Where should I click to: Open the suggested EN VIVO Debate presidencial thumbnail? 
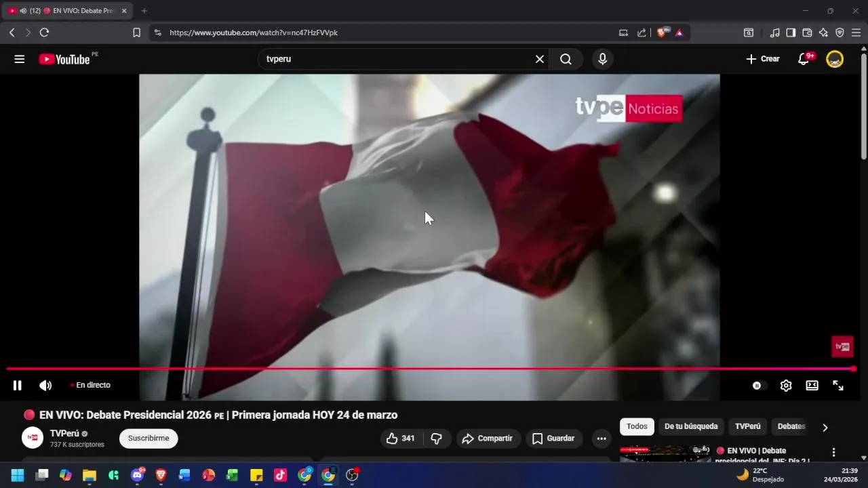pos(665,453)
